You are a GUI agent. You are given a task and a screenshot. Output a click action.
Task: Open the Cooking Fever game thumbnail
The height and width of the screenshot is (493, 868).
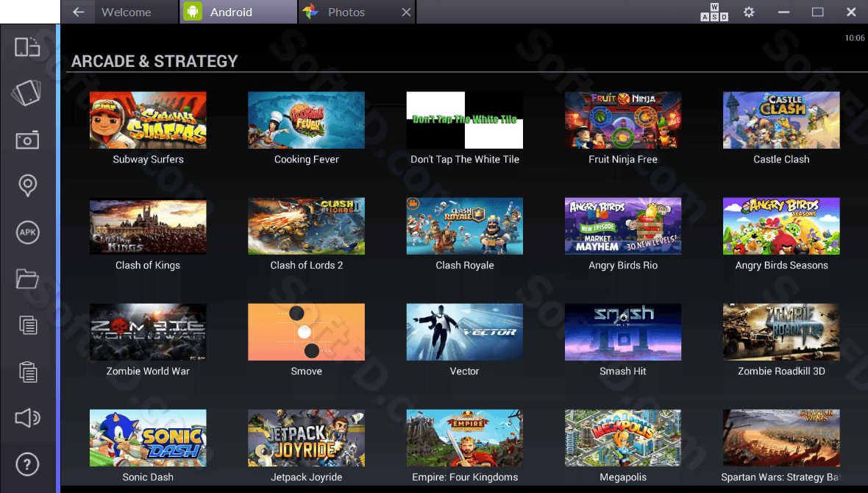pyautogui.click(x=306, y=120)
